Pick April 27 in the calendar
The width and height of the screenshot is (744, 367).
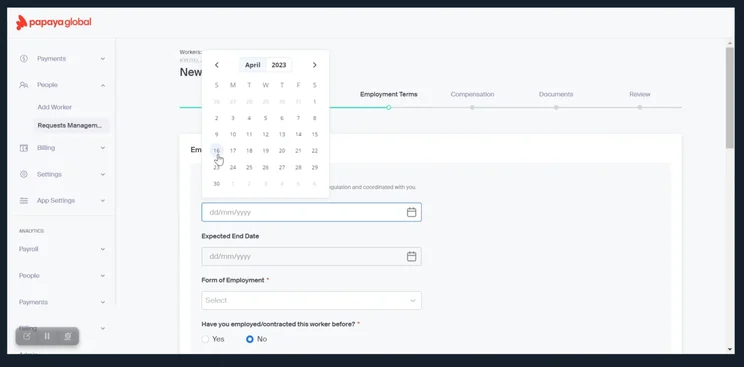[282, 167]
